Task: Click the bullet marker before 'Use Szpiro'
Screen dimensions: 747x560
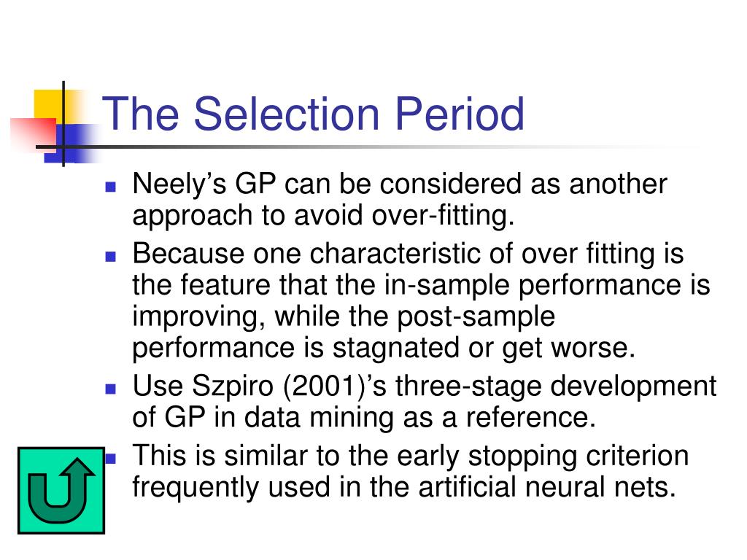Action: (111, 389)
